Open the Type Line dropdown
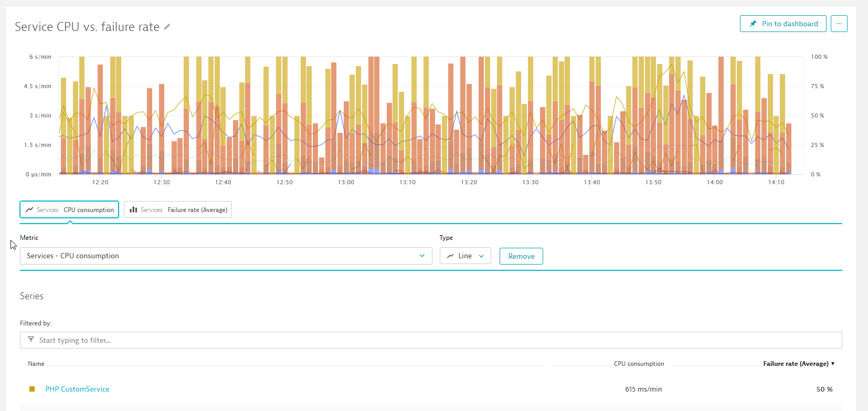The height and width of the screenshot is (411, 868). (465, 256)
